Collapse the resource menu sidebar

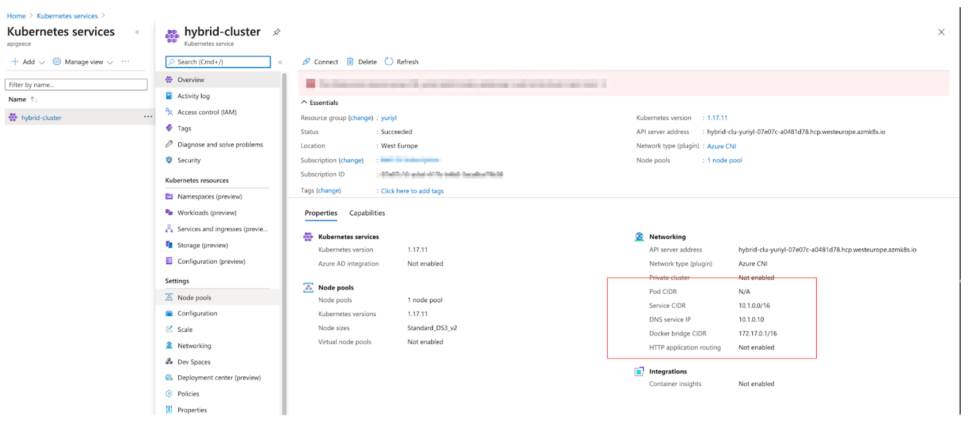pos(280,62)
